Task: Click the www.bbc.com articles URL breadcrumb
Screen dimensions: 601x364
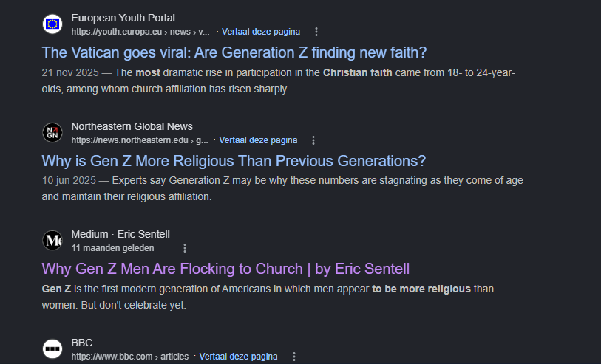Action: 130,357
